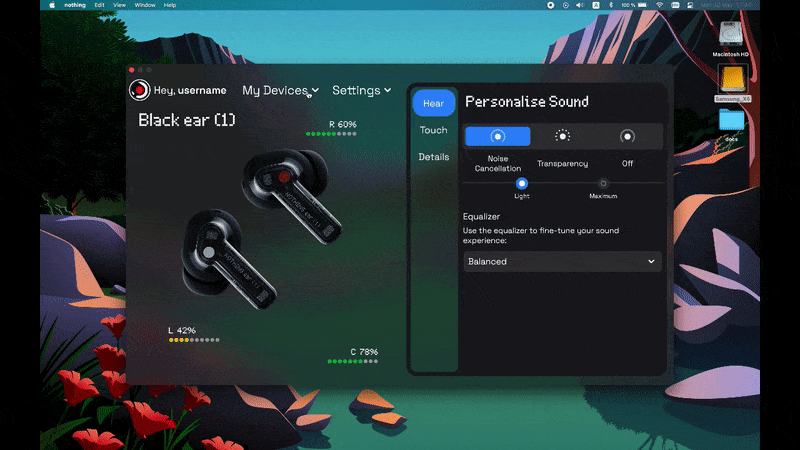Image resolution: width=800 pixels, height=450 pixels.
Task: Select the Noise Cancellation mode icon
Action: click(x=497, y=136)
